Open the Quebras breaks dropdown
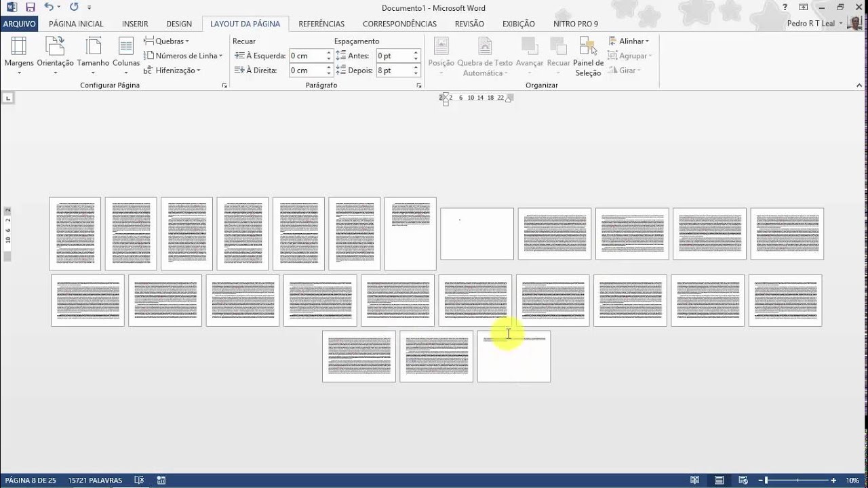Image resolution: width=868 pixels, height=488 pixels. (166, 41)
